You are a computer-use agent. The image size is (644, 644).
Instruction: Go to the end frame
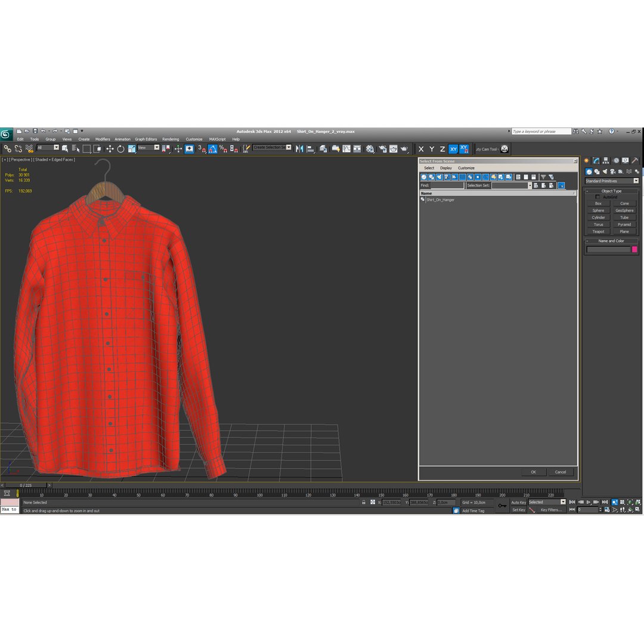(605, 502)
